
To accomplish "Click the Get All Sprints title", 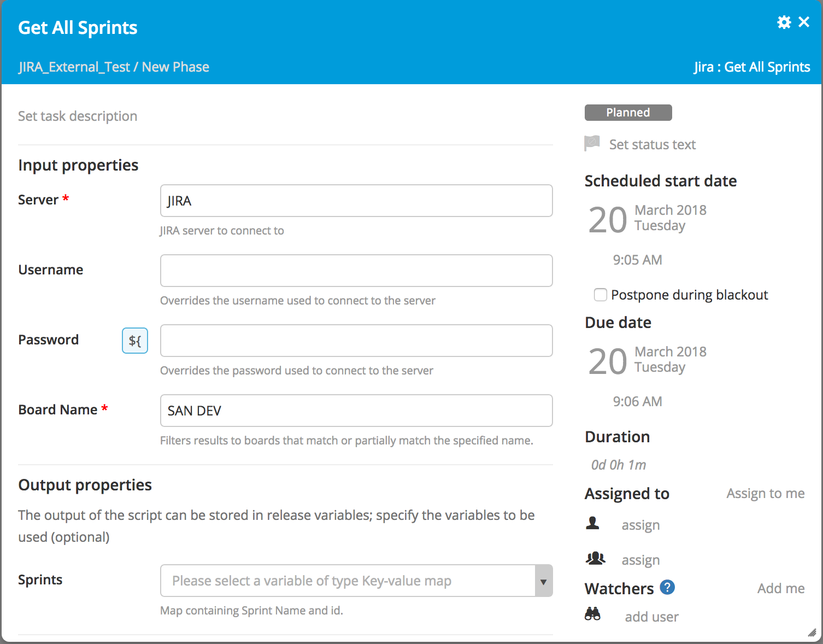I will (78, 28).
